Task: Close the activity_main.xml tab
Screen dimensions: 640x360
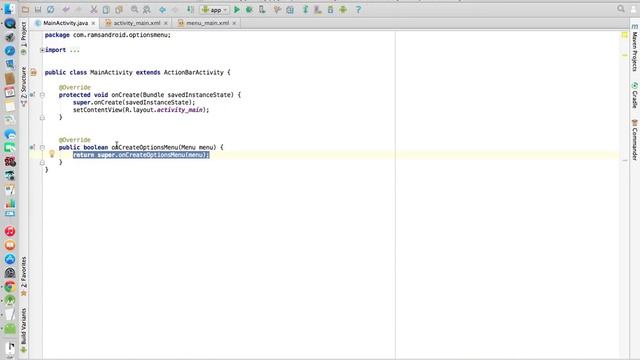Action: (166, 23)
